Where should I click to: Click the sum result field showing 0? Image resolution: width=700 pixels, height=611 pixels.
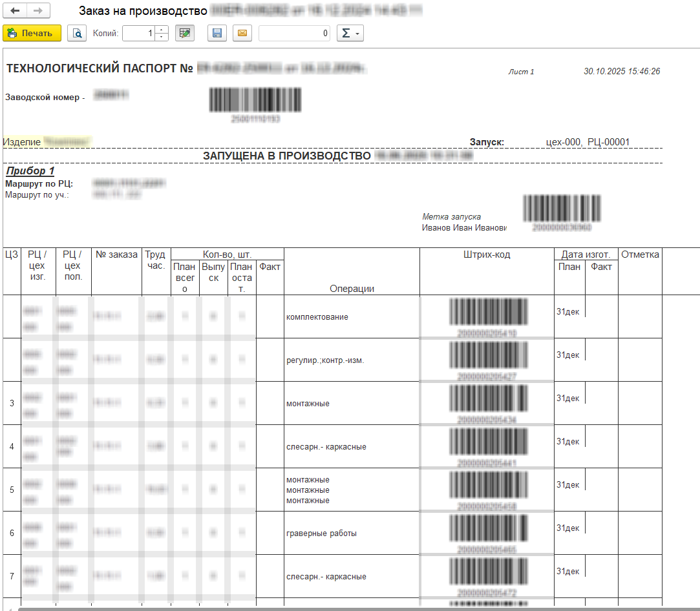coord(294,33)
